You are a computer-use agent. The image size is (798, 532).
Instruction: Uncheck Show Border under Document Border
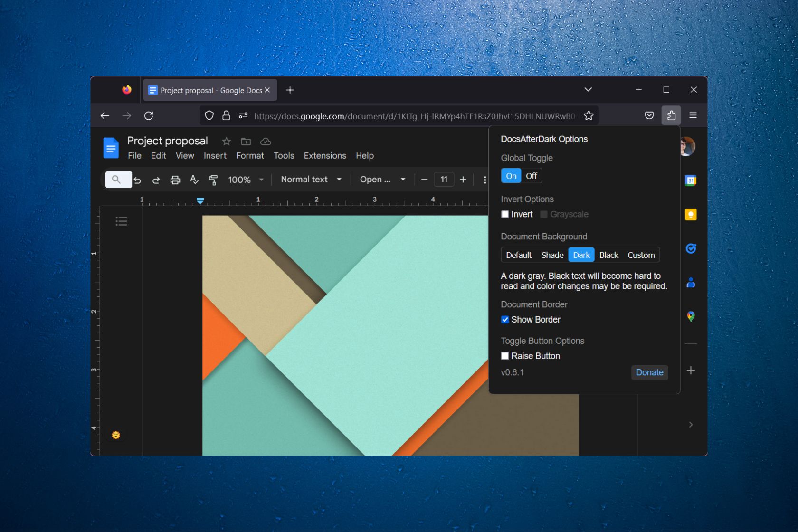(505, 320)
